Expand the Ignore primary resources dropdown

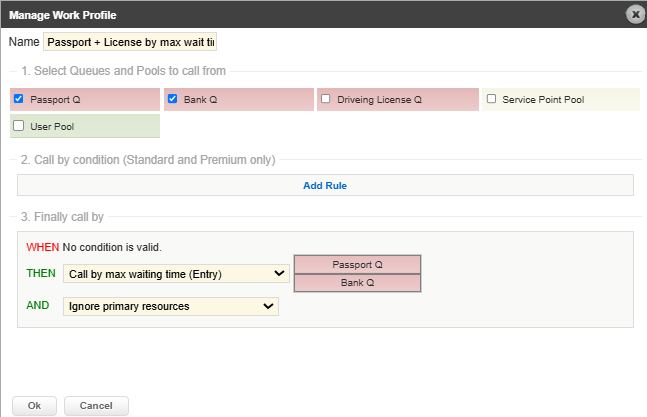170,306
